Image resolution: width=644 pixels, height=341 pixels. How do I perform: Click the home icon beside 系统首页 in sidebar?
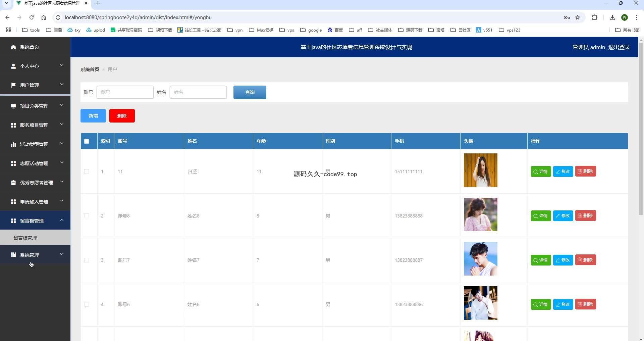[13, 47]
